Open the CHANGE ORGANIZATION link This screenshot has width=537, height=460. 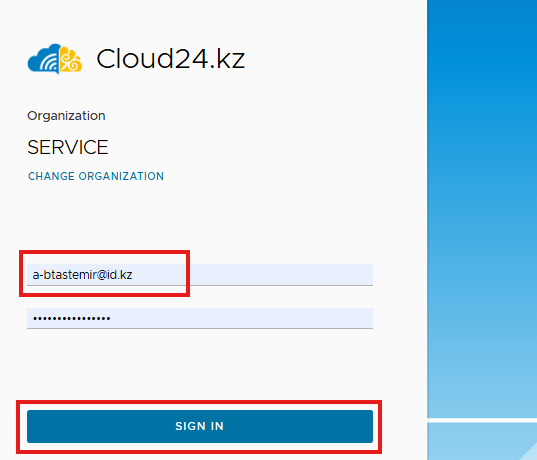click(96, 176)
